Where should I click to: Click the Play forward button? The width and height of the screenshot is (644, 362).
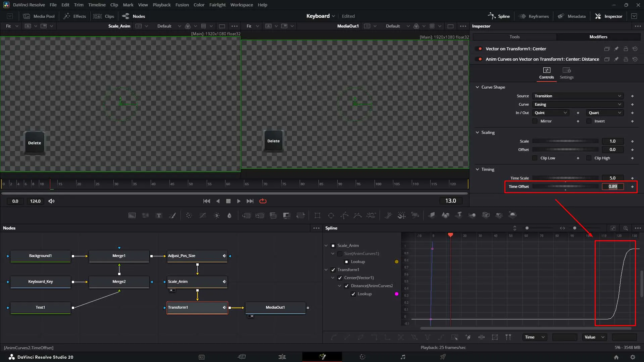pos(239,201)
